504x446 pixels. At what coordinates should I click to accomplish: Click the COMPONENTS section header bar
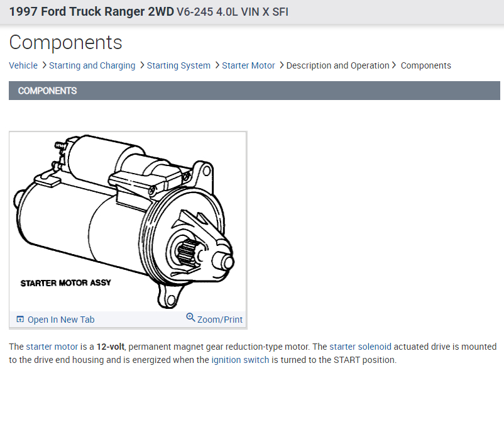coord(255,91)
